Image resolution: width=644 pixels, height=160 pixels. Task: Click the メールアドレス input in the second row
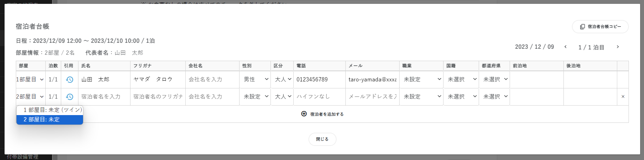tap(372, 96)
